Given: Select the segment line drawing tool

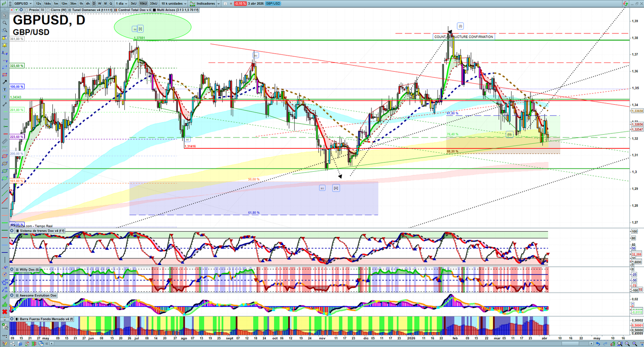Looking at the screenshot, I should coord(4,104).
